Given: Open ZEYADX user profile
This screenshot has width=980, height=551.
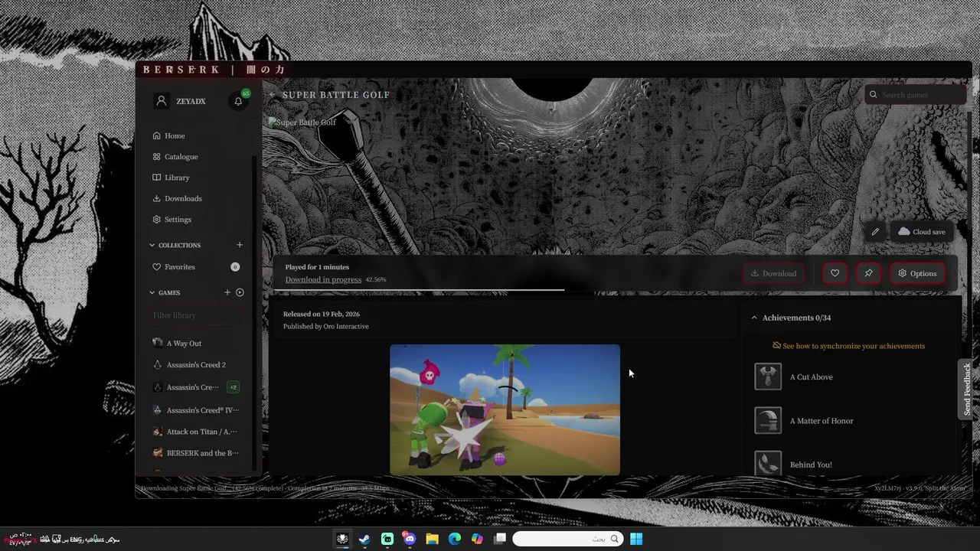Looking at the screenshot, I should coord(181,101).
